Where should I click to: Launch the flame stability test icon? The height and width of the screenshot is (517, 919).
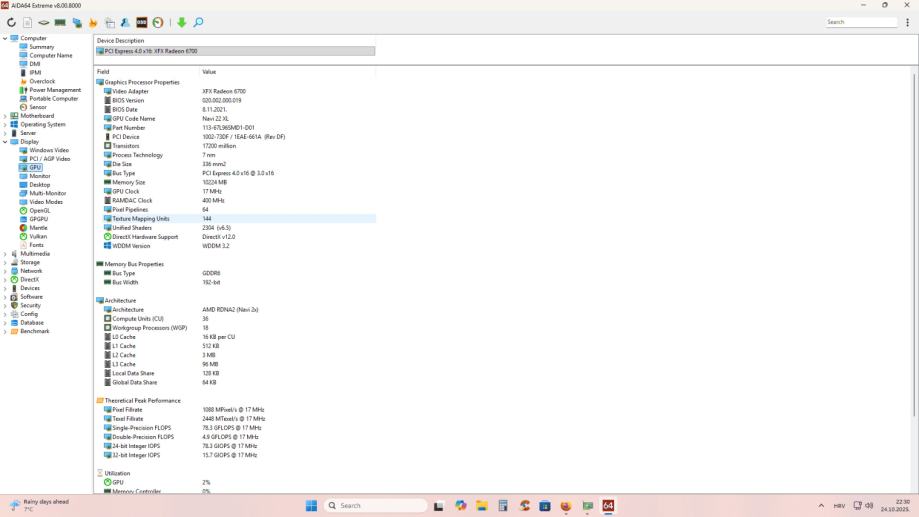click(93, 22)
